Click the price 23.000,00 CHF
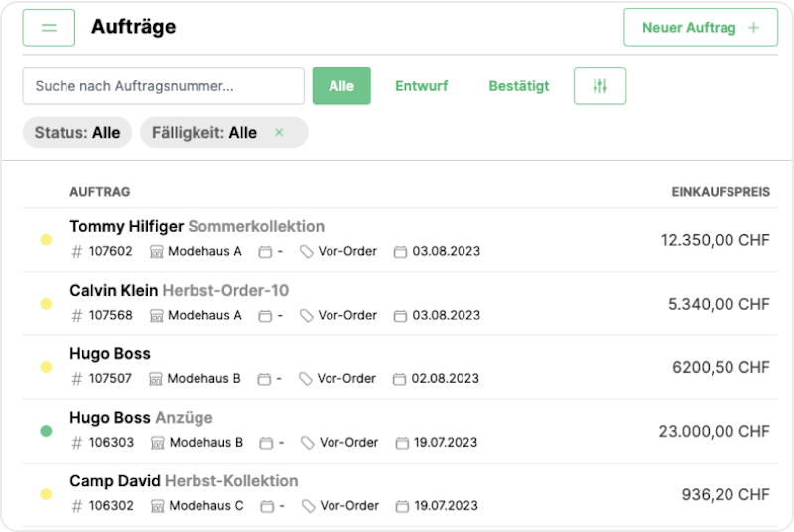Viewport: 794px width, 532px height. point(714,432)
